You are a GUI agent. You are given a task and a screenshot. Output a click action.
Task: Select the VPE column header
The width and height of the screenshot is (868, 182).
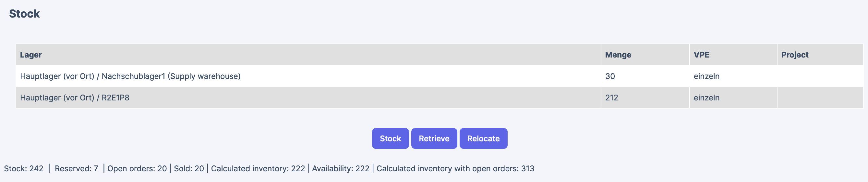(x=701, y=55)
